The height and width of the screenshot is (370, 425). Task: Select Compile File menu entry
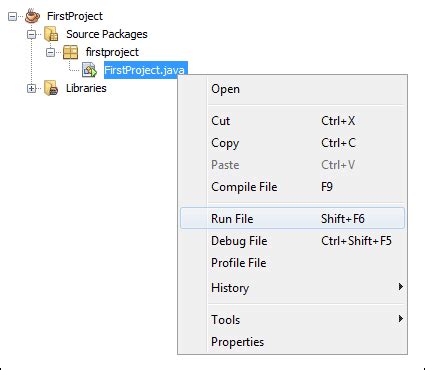pyautogui.click(x=292, y=187)
